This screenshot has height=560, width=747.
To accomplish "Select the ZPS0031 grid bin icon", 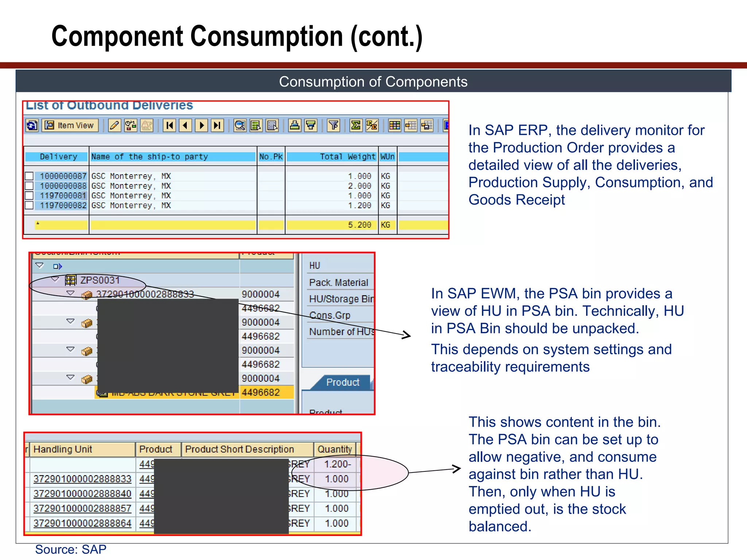I will [x=71, y=280].
